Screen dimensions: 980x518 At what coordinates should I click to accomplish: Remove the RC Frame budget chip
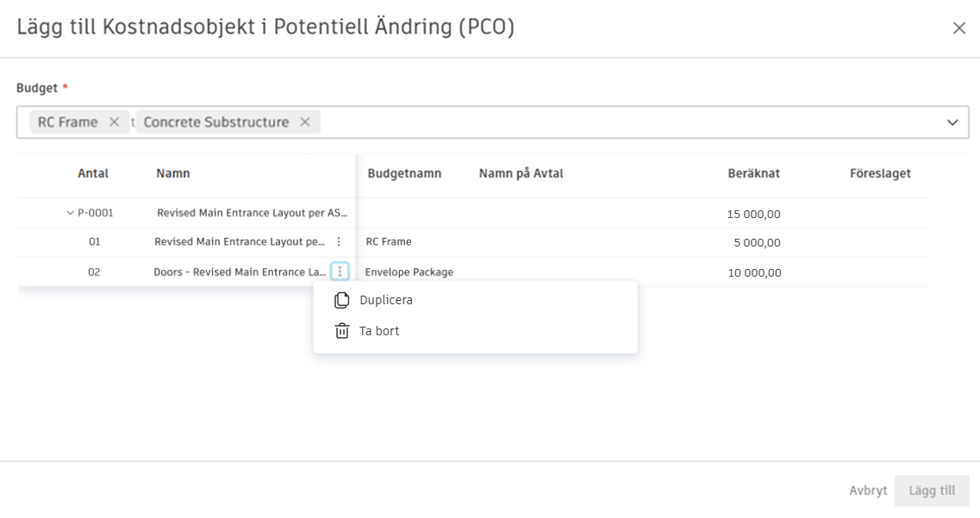point(115,122)
